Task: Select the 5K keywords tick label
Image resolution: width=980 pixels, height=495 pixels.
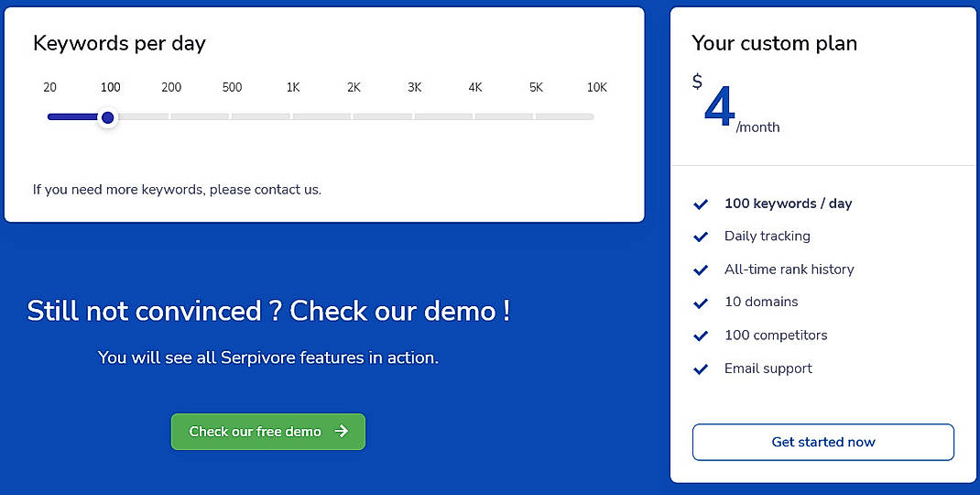Action: pyautogui.click(x=536, y=87)
